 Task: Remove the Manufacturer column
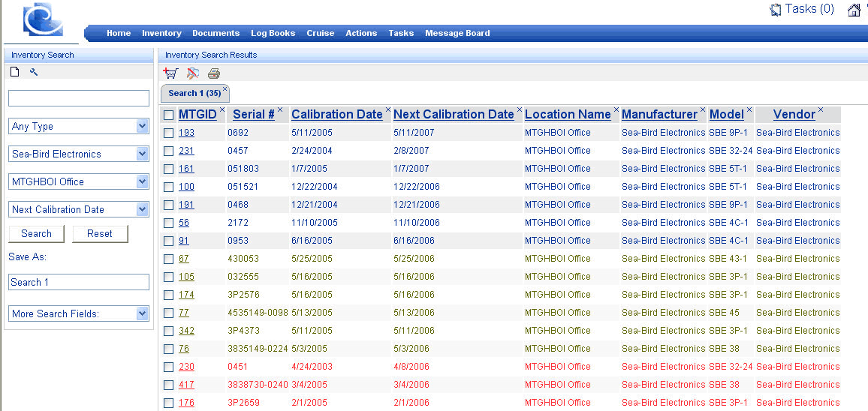(x=703, y=109)
